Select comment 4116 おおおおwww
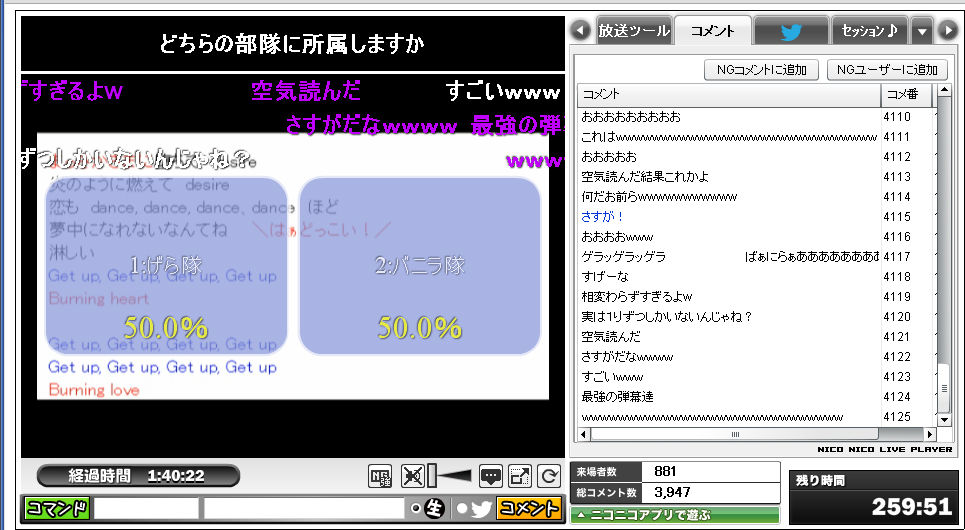The height and width of the screenshot is (530, 965). coord(756,236)
